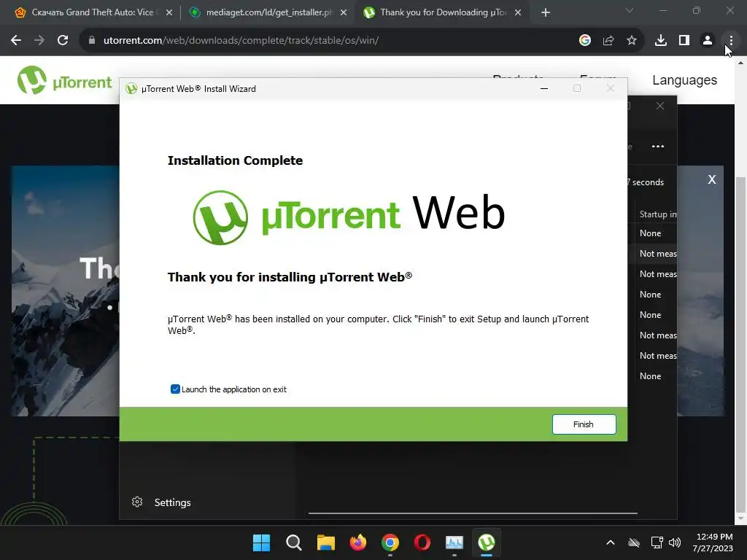Switch to Grand Theft Auto: Vice tab
This screenshot has height=560, width=747.
click(x=93, y=12)
